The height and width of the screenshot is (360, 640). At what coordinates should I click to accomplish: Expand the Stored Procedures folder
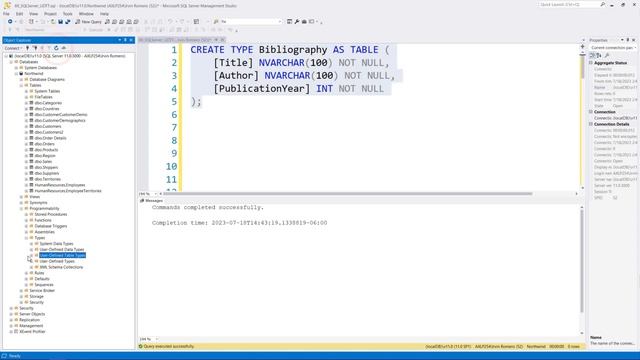(x=27, y=214)
